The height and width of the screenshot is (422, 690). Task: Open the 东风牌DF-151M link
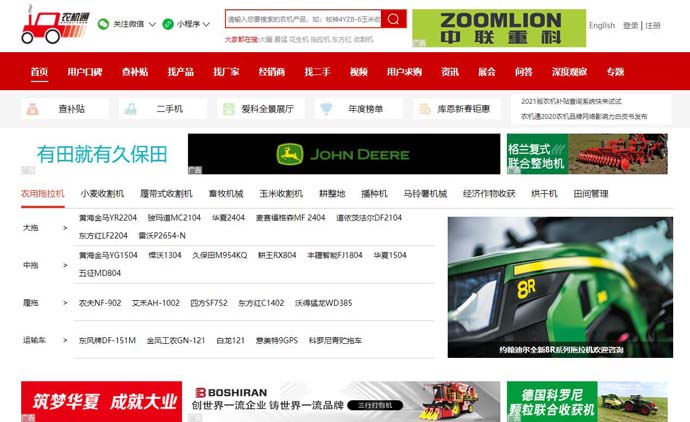[107, 341]
